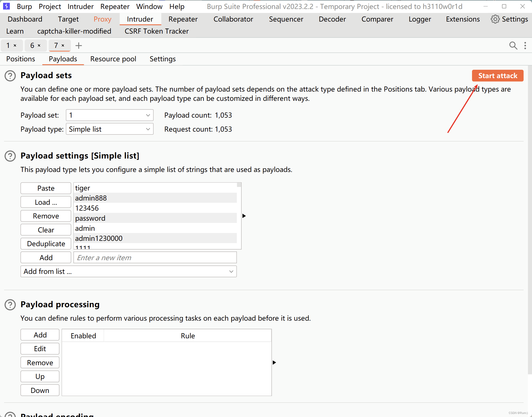Click the Enabled column header
The image size is (532, 417).
pos(83,336)
